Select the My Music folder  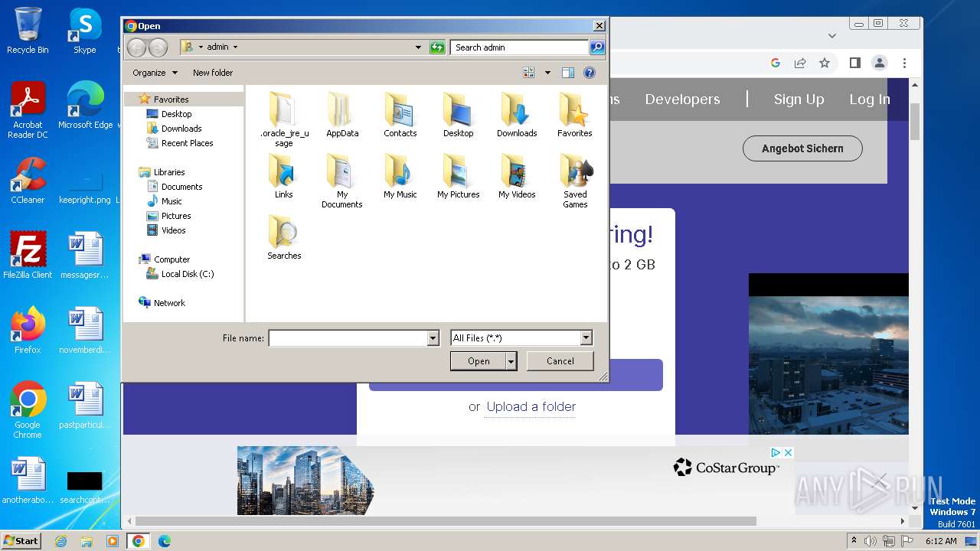[x=400, y=176]
